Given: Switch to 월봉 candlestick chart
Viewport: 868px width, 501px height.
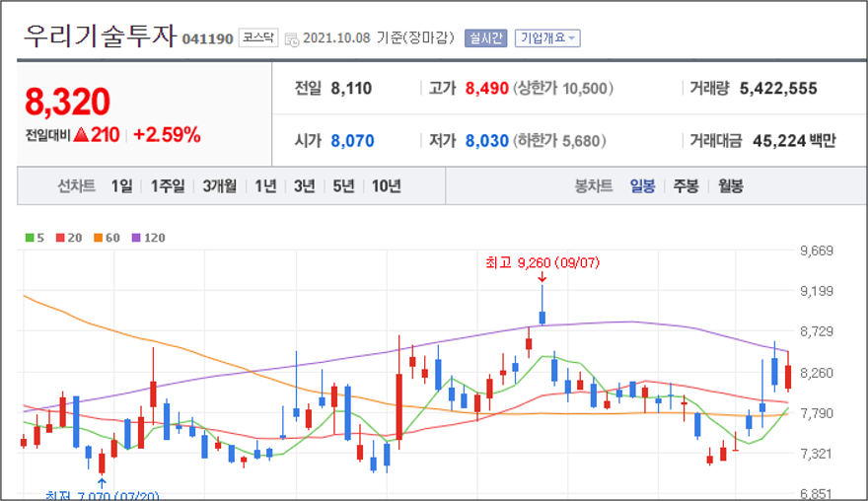Looking at the screenshot, I should pyautogui.click(x=731, y=186).
